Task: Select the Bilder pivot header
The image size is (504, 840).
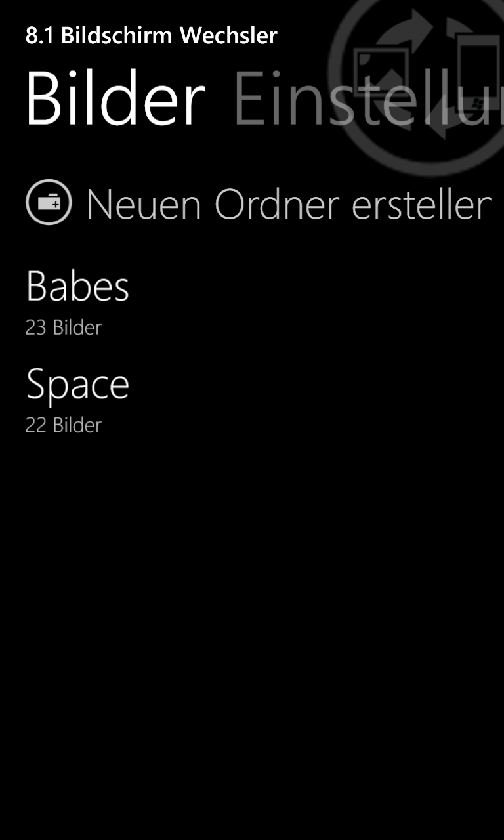Action: point(115,98)
